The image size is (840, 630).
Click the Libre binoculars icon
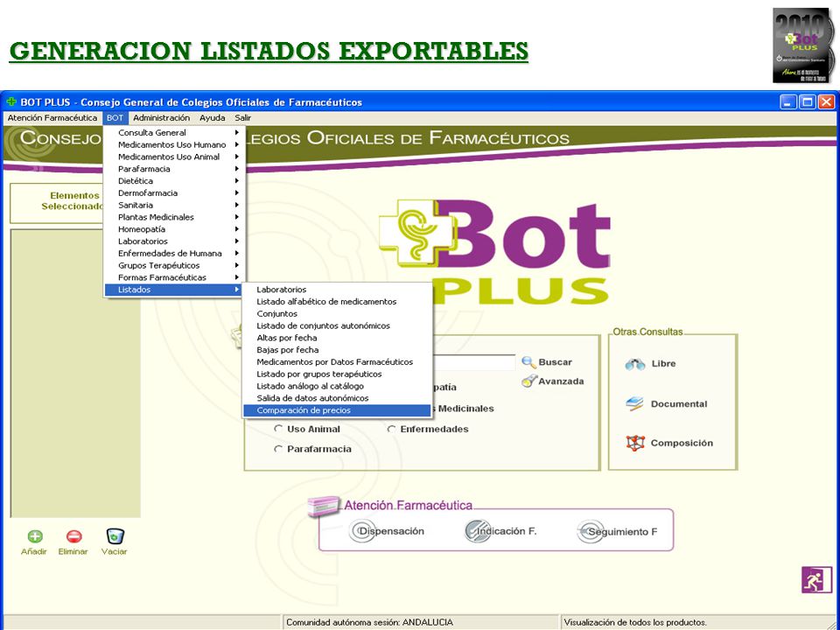pyautogui.click(x=635, y=364)
